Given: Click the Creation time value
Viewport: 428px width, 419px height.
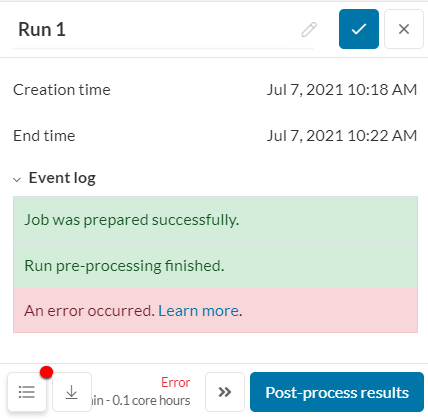Looking at the screenshot, I should tap(342, 90).
